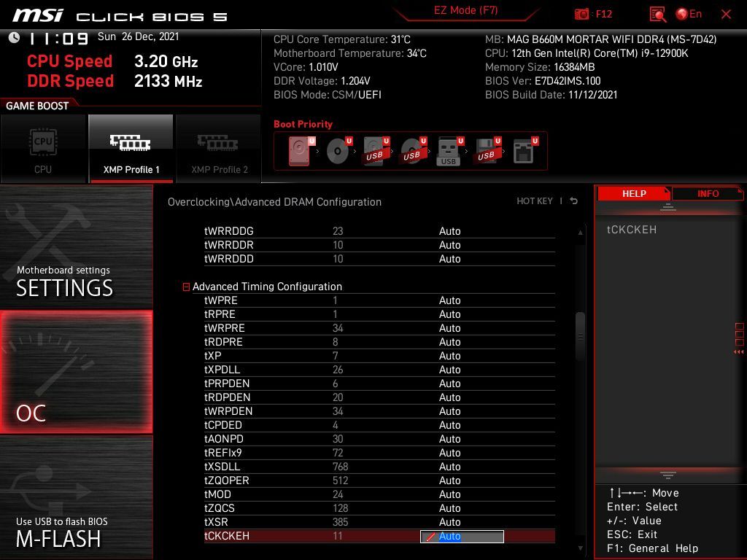The width and height of the screenshot is (747, 560).
Task: Open the tXSR Auto setting
Action: (x=449, y=522)
